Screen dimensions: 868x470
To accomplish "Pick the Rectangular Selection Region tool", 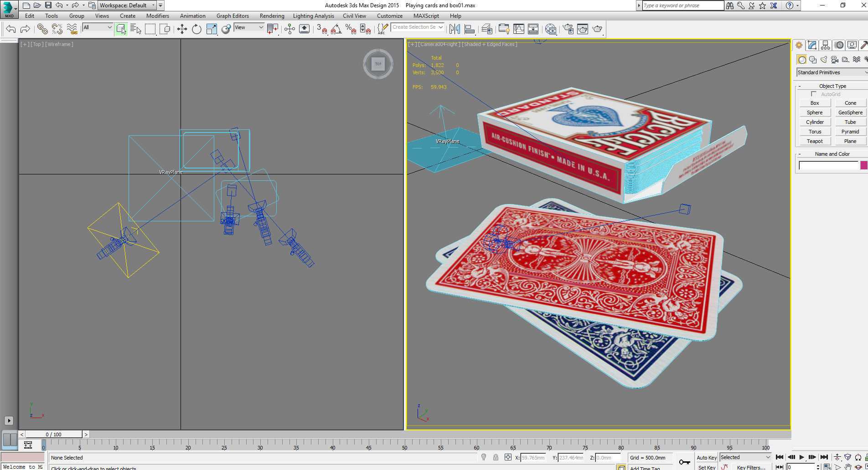I will click(150, 29).
